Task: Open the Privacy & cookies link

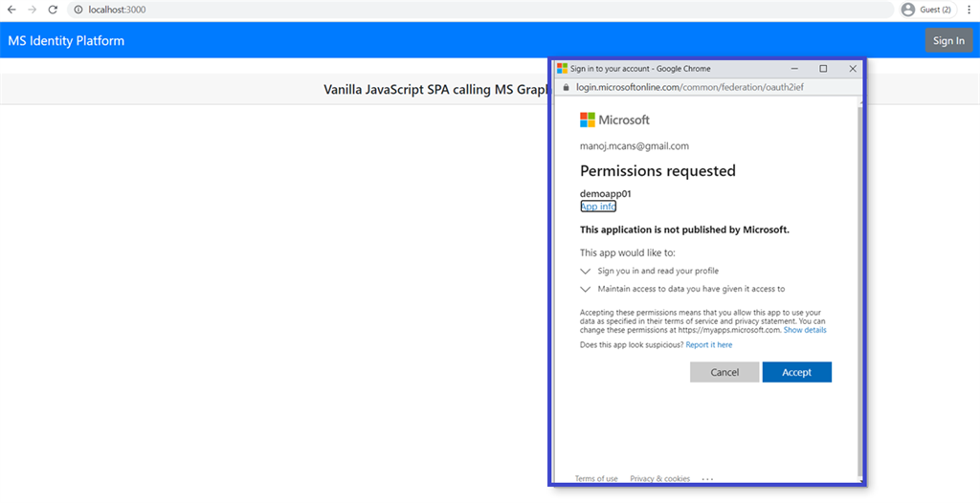Action: tap(659, 478)
